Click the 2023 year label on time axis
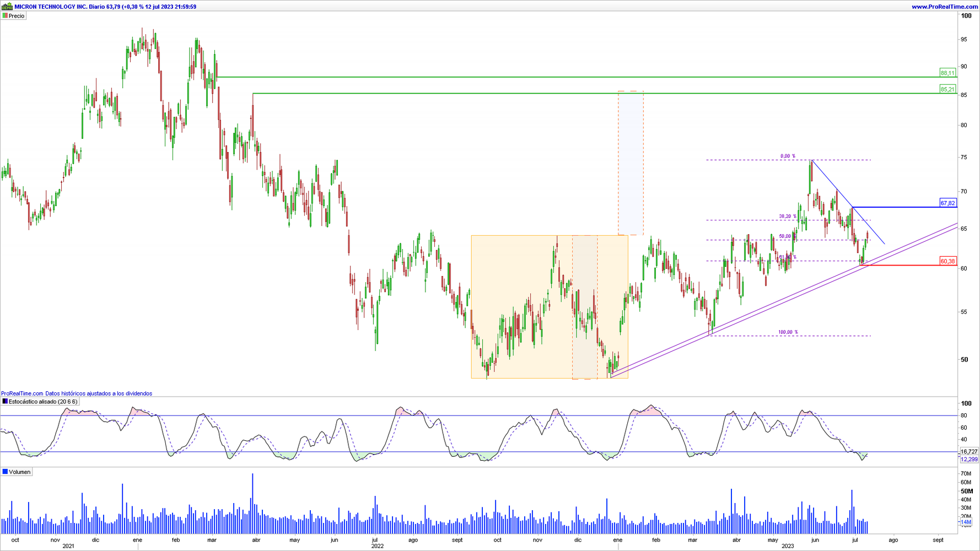This screenshot has height=551, width=980. 788,546
